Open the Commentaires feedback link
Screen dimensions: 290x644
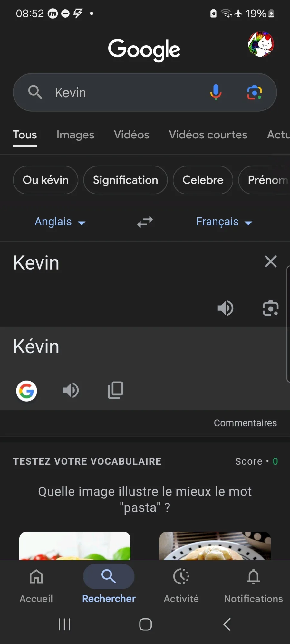coord(245,423)
